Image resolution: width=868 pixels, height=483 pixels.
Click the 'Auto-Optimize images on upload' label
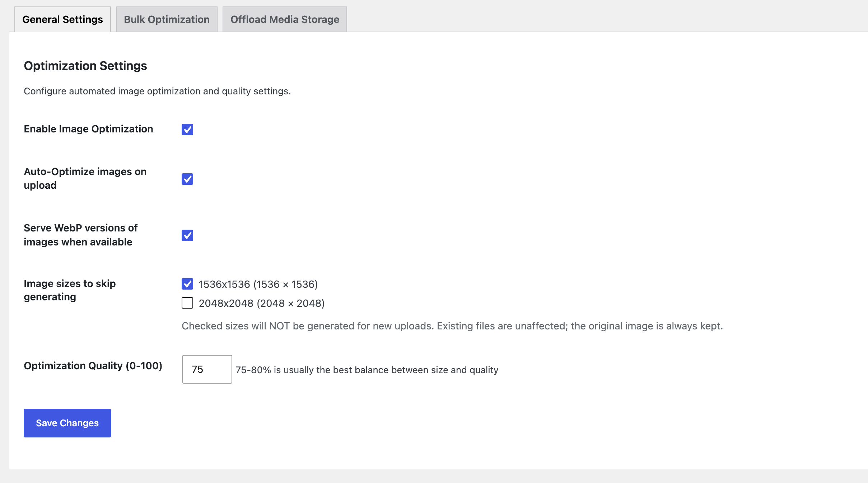tap(85, 178)
